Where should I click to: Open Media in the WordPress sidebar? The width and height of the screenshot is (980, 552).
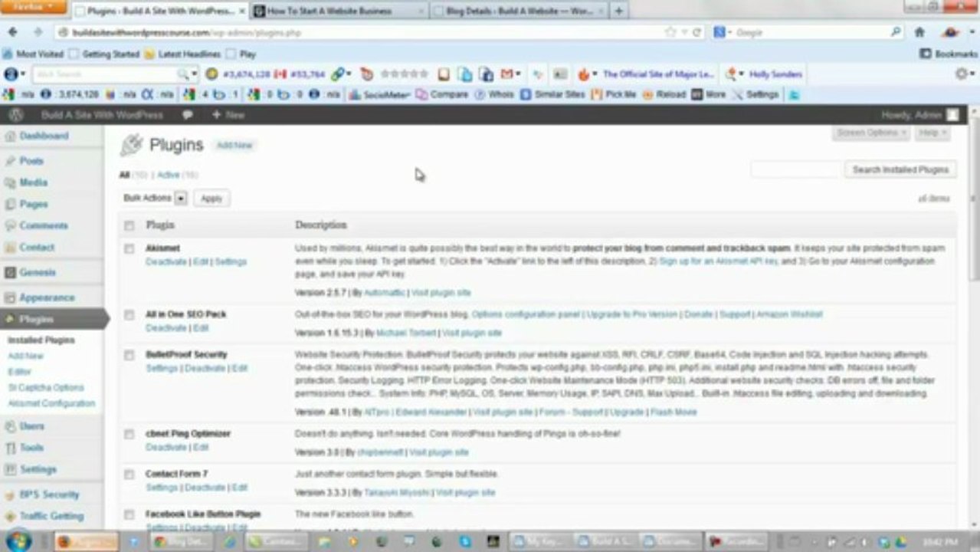pyautogui.click(x=33, y=182)
